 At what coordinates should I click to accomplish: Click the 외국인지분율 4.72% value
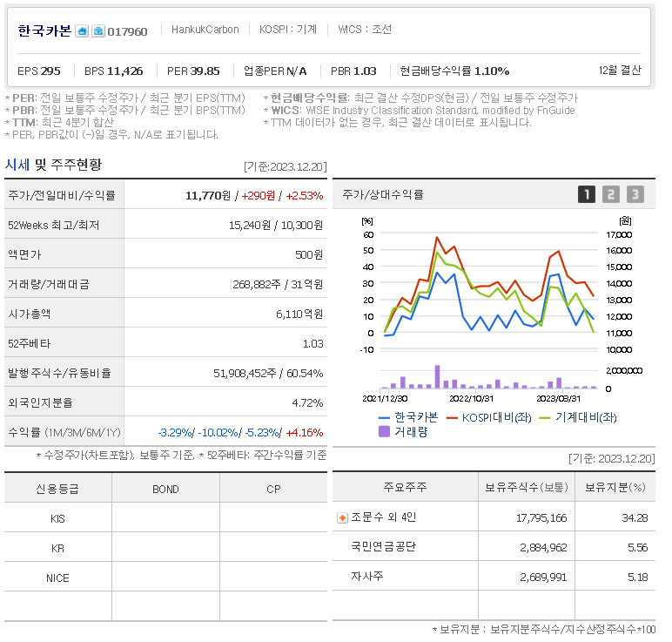pyautogui.click(x=307, y=403)
